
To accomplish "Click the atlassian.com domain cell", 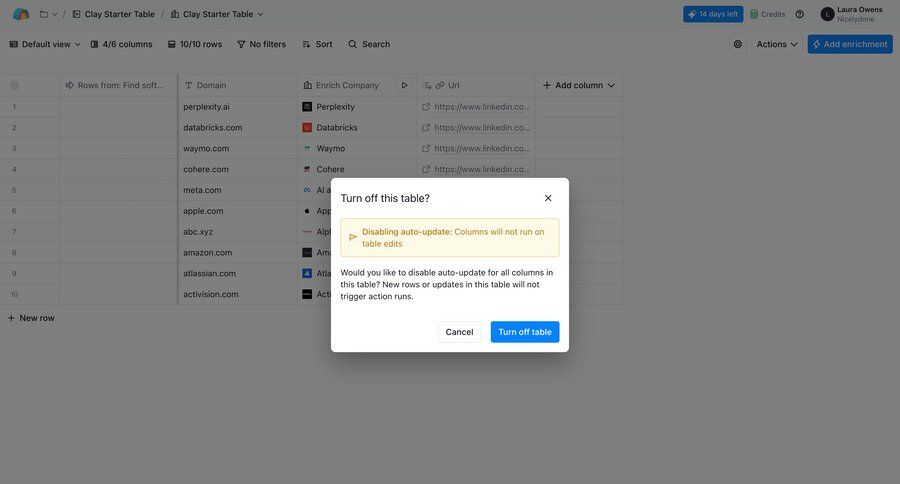I will coord(238,273).
